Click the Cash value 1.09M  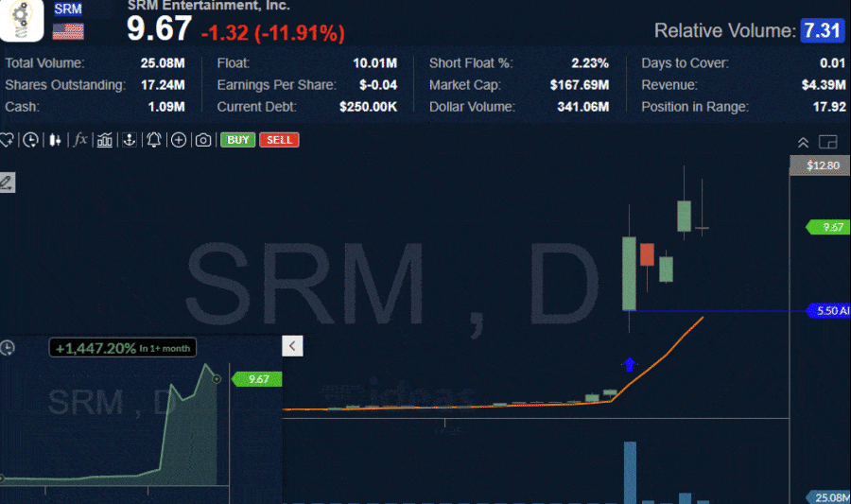(166, 107)
